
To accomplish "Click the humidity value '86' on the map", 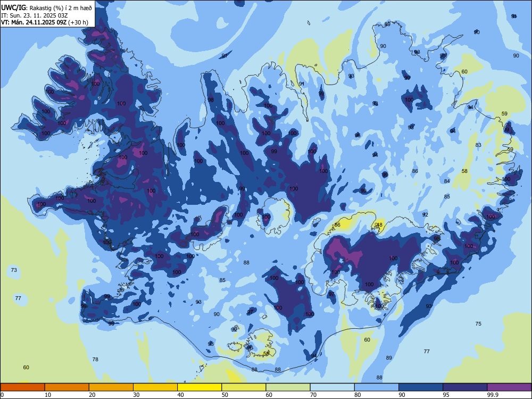I will point(415,171).
